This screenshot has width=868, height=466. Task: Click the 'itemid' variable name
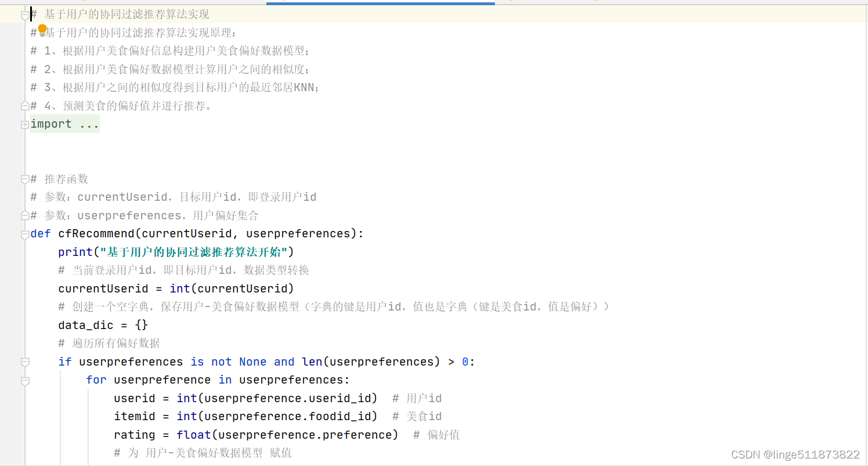coord(135,416)
